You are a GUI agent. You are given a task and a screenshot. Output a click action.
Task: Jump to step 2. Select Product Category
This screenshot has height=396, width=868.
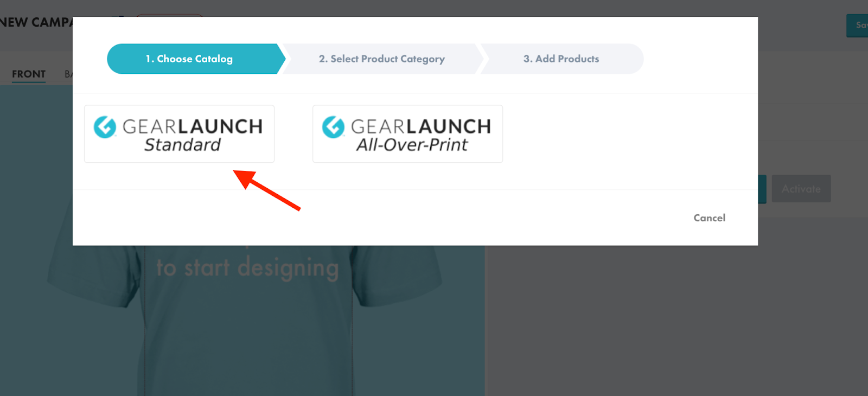point(382,59)
